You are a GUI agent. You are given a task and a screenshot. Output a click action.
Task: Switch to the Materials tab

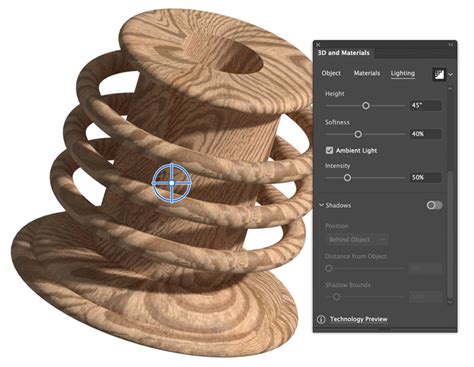tap(367, 73)
